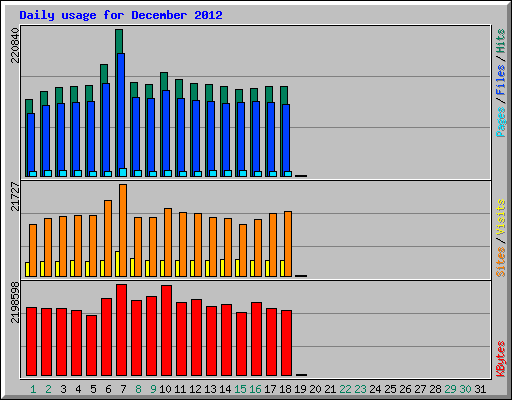The height and width of the screenshot is (400, 512).
Task: Select the green "Hits" legend word
Action: [501, 41]
